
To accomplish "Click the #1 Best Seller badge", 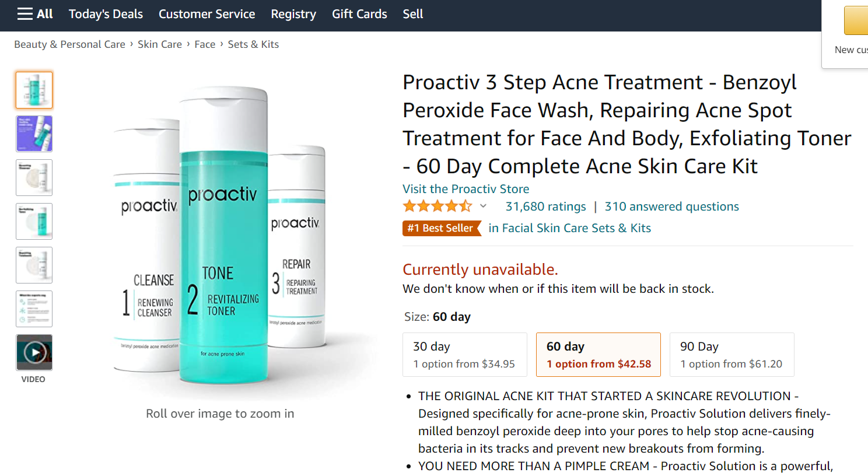I will coord(441,228).
